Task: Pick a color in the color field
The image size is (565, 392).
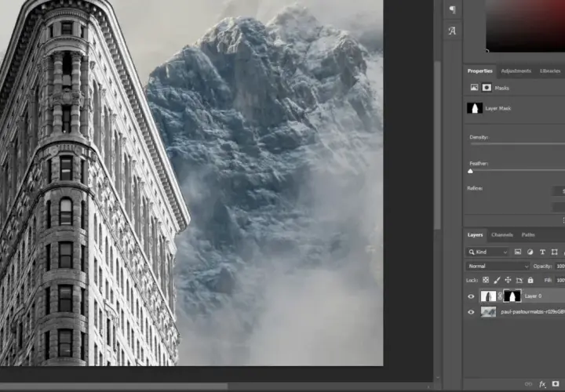Action: click(525, 25)
